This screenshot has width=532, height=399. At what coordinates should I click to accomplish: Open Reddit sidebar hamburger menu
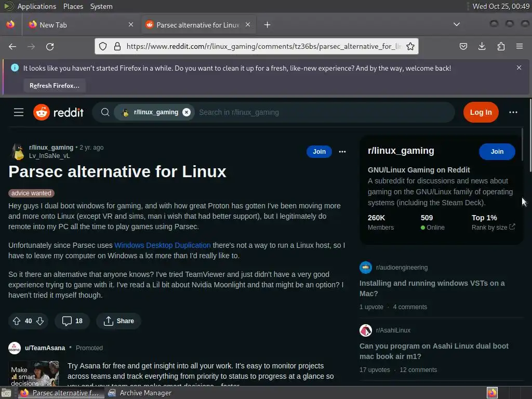click(19, 112)
